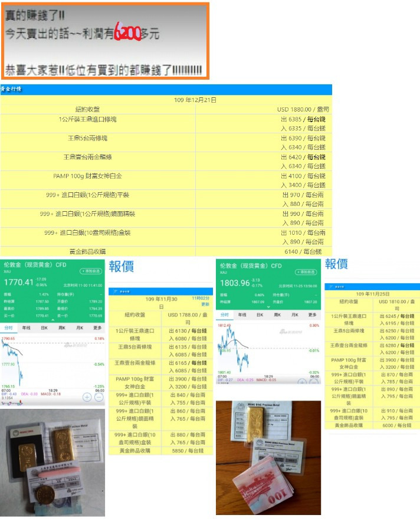Screen dimensions: 420x528
Task: Select 5850 / 每台錢 jewelry buyback price
Action: 188,451
